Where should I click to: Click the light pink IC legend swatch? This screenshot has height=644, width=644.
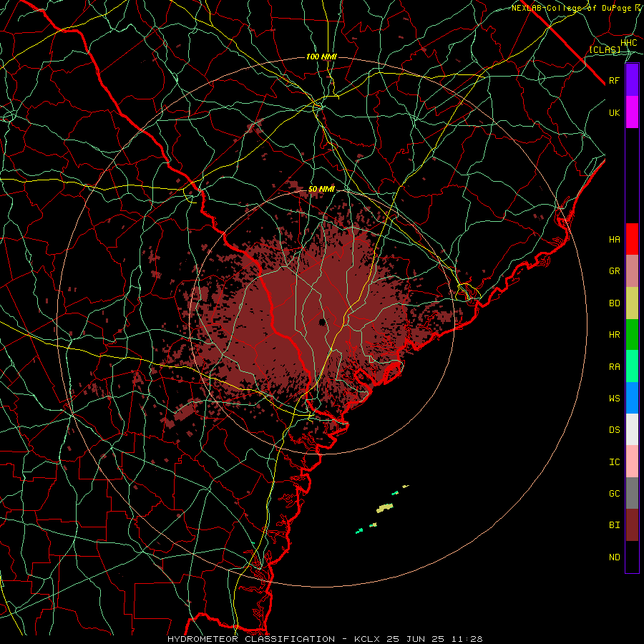[632, 462]
